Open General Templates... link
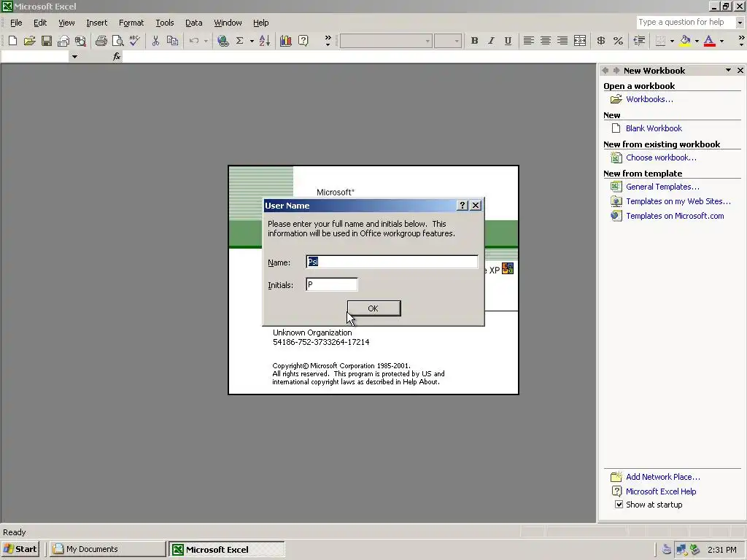Image resolution: width=747 pixels, height=560 pixels. 662,187
